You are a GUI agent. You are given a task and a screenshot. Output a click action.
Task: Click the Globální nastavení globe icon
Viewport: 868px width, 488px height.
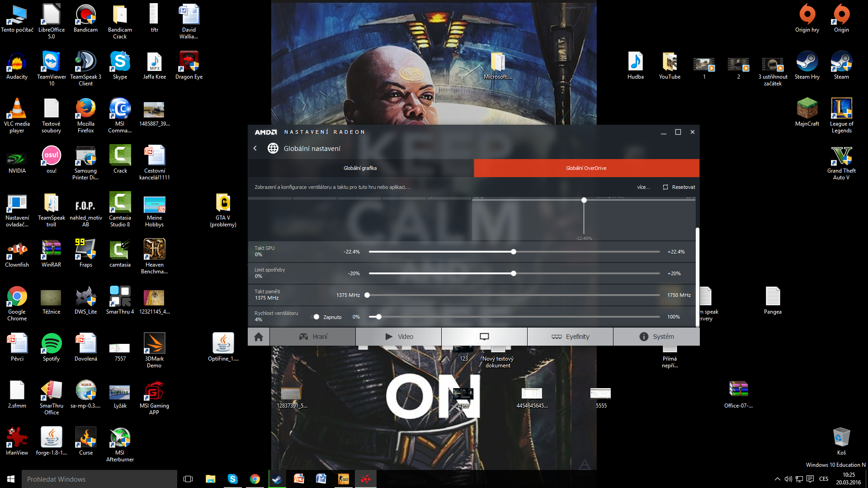273,148
